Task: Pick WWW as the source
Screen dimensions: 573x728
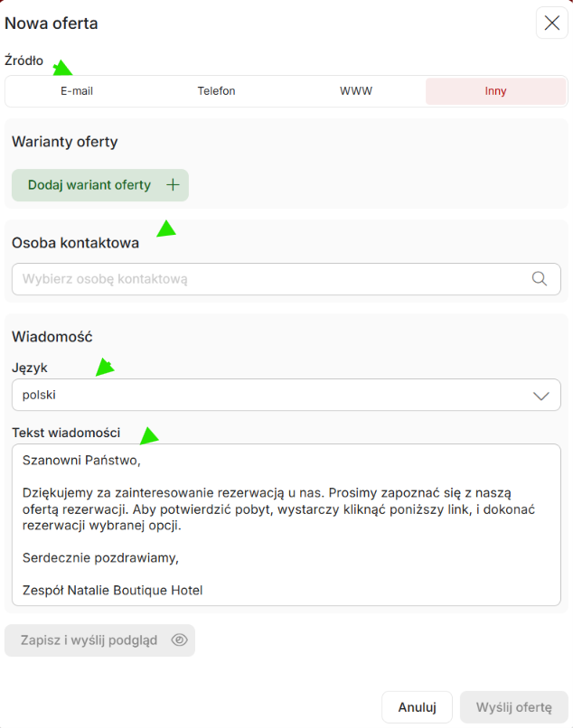Action: 356,91
